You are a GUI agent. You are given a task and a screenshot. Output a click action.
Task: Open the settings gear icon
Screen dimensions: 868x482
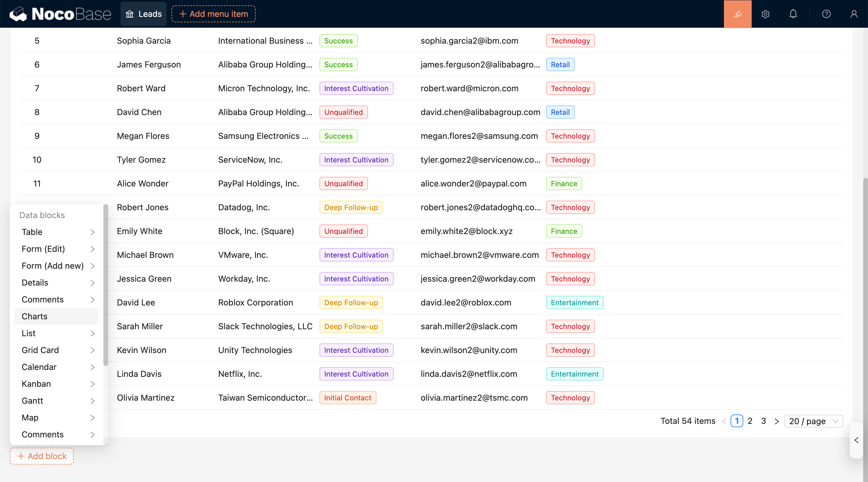click(765, 14)
